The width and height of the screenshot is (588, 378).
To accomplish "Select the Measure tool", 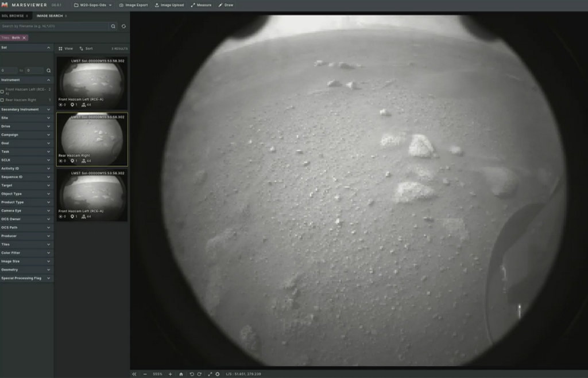I will [x=201, y=5].
